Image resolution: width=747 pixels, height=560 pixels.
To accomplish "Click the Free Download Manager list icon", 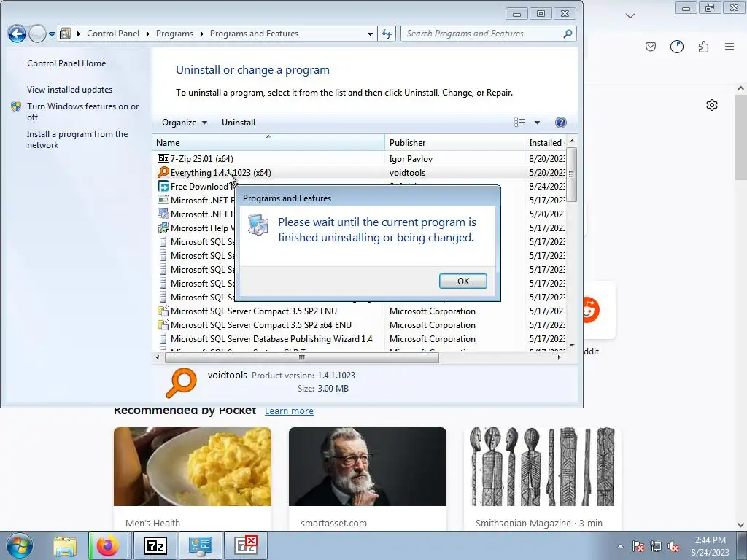I will pos(163,186).
